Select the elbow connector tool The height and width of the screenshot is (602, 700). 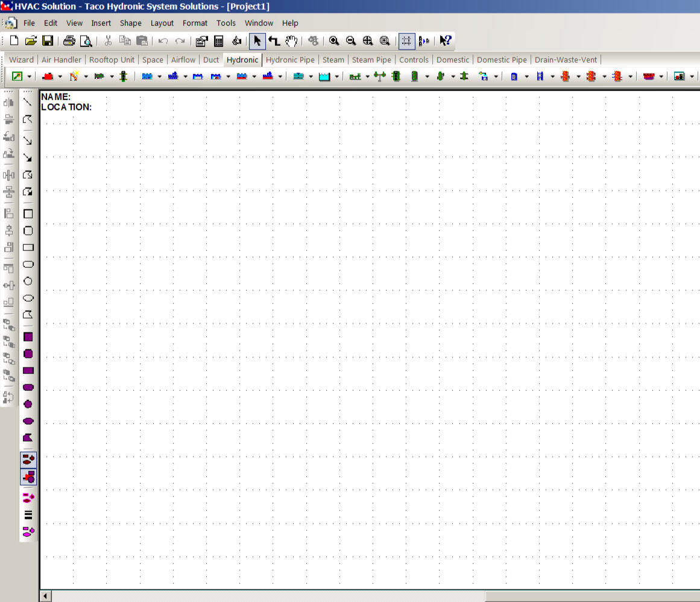click(274, 41)
